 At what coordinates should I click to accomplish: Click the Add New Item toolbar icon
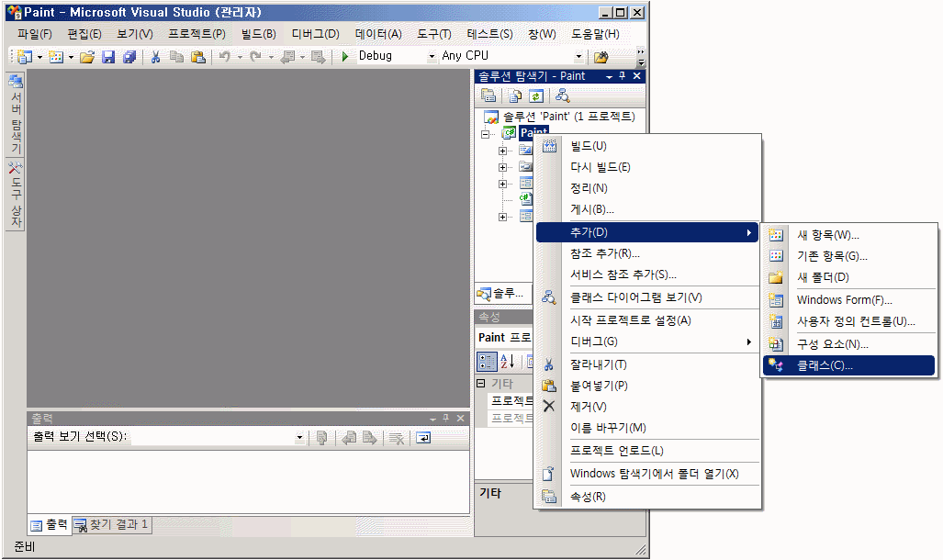pos(56,57)
